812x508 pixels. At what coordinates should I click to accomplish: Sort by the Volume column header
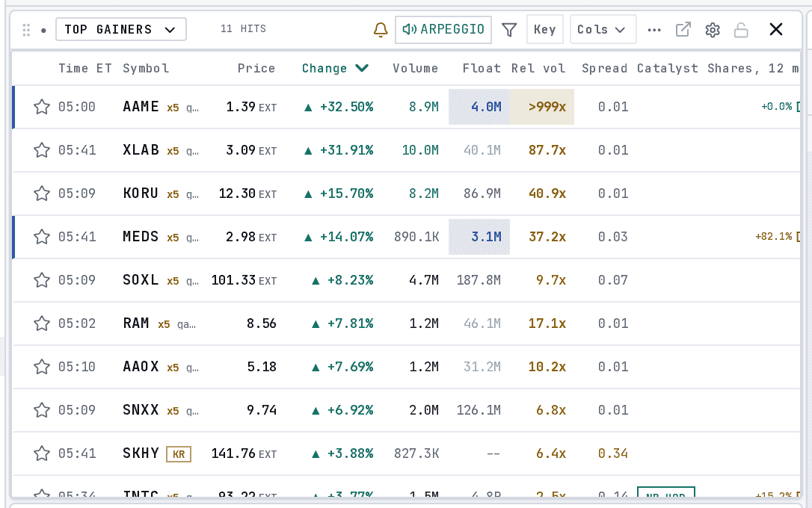(415, 68)
